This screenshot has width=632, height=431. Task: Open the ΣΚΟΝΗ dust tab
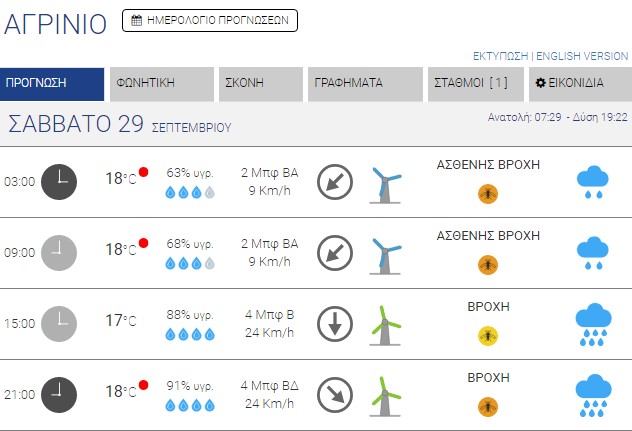pyautogui.click(x=260, y=84)
